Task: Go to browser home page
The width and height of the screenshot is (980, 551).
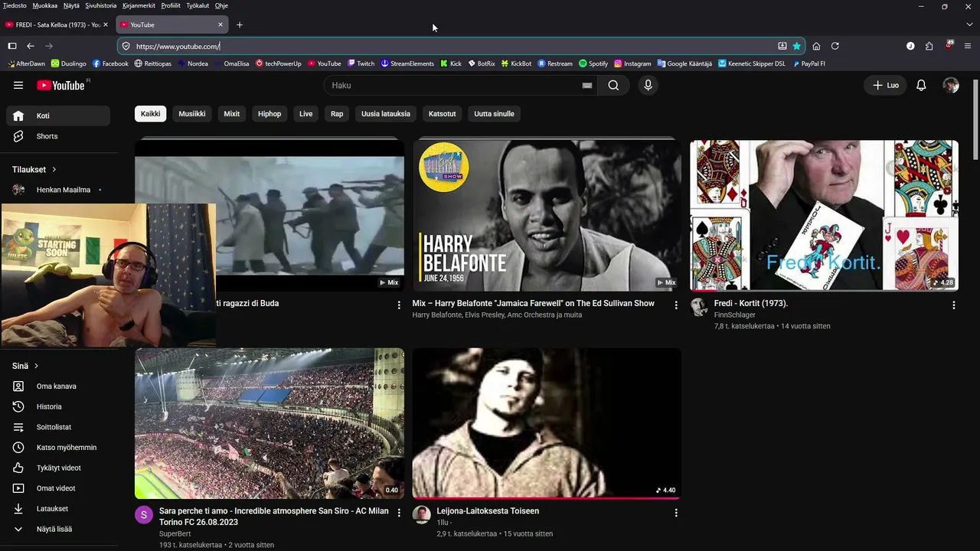Action: (x=816, y=46)
